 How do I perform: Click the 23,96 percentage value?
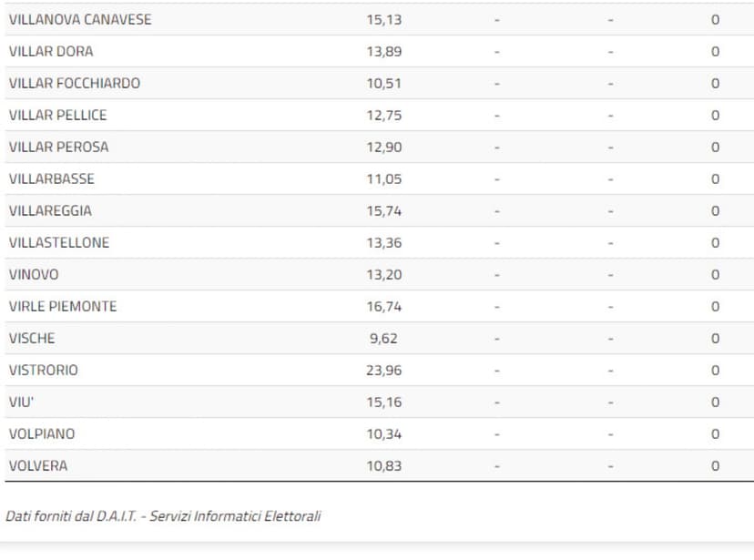click(x=383, y=370)
